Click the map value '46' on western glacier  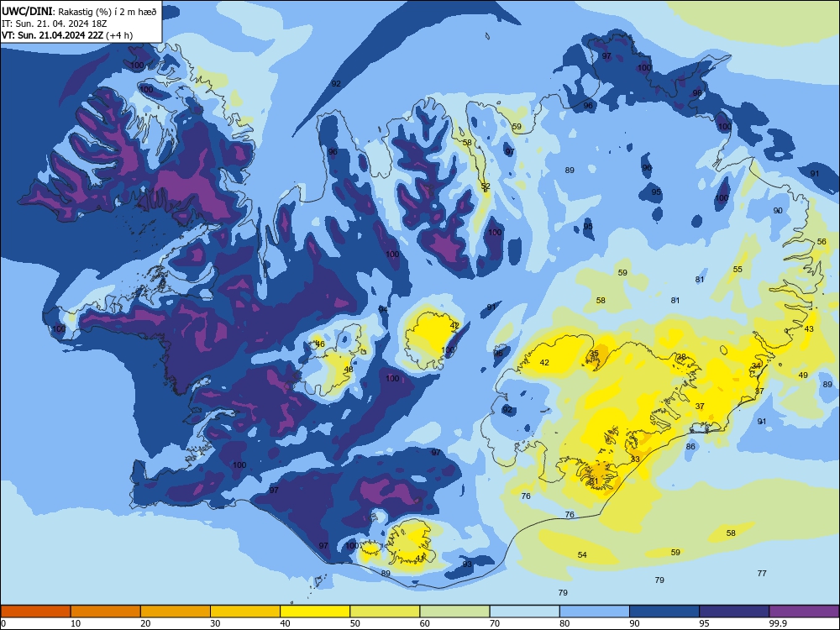pyautogui.click(x=320, y=344)
